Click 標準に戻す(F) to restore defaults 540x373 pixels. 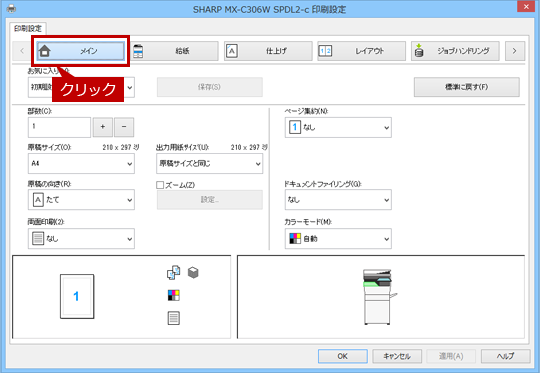467,87
